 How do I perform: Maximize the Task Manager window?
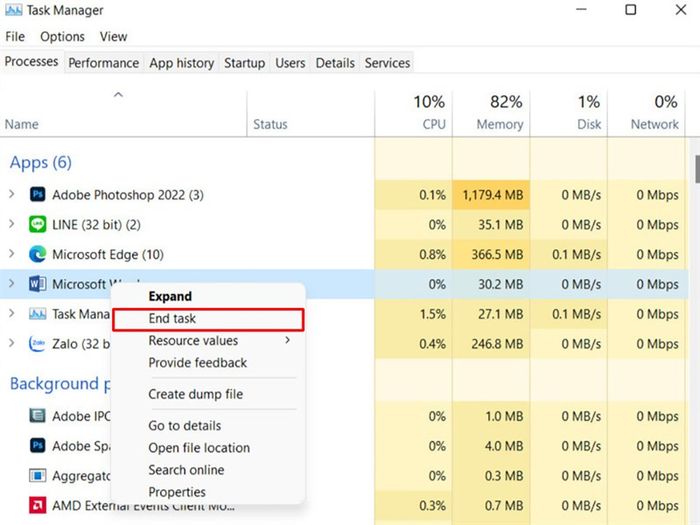pos(630,9)
